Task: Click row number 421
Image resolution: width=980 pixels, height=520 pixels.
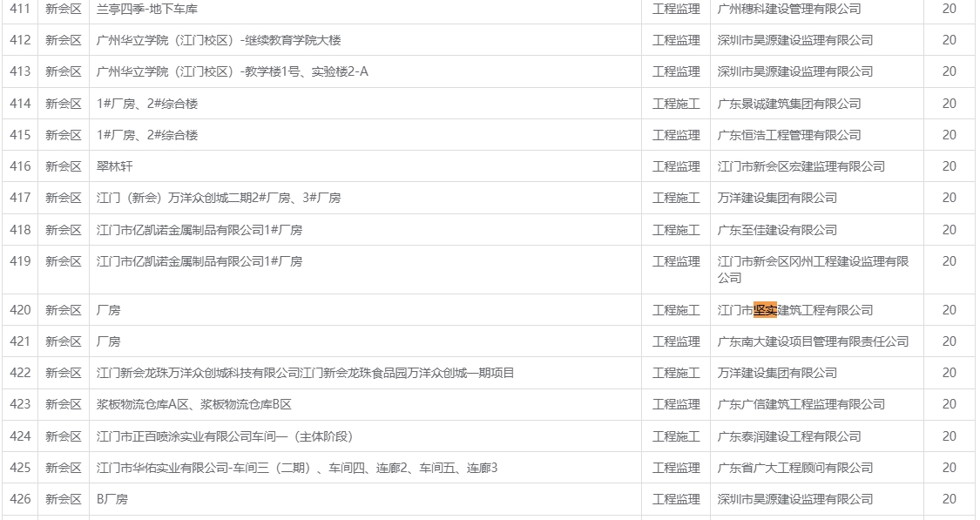Action: coord(20,341)
